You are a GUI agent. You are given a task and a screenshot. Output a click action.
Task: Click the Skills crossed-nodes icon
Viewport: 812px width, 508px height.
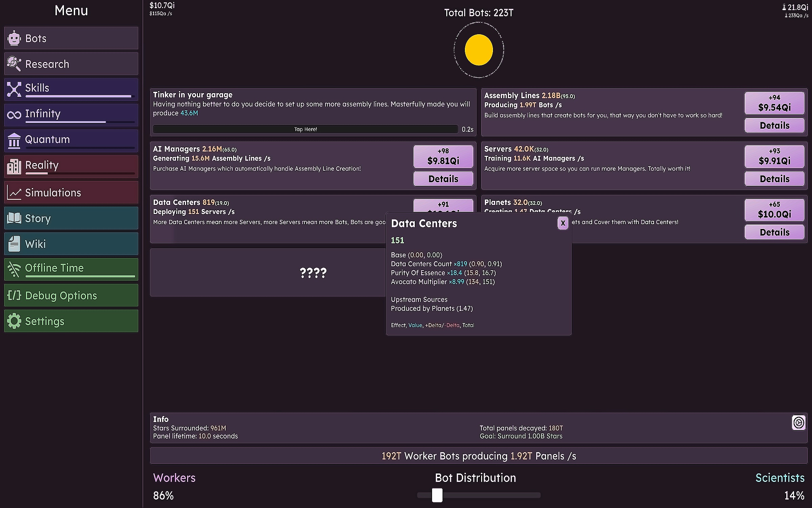click(x=14, y=89)
